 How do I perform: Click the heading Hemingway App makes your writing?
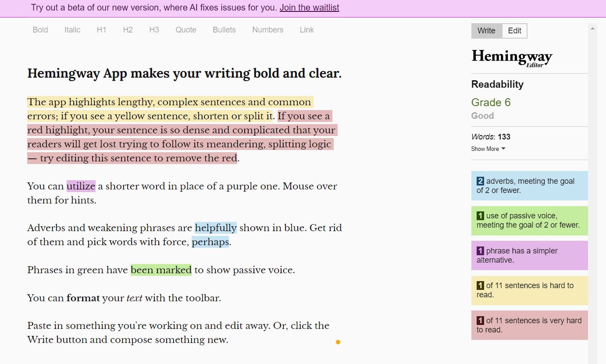(x=184, y=73)
